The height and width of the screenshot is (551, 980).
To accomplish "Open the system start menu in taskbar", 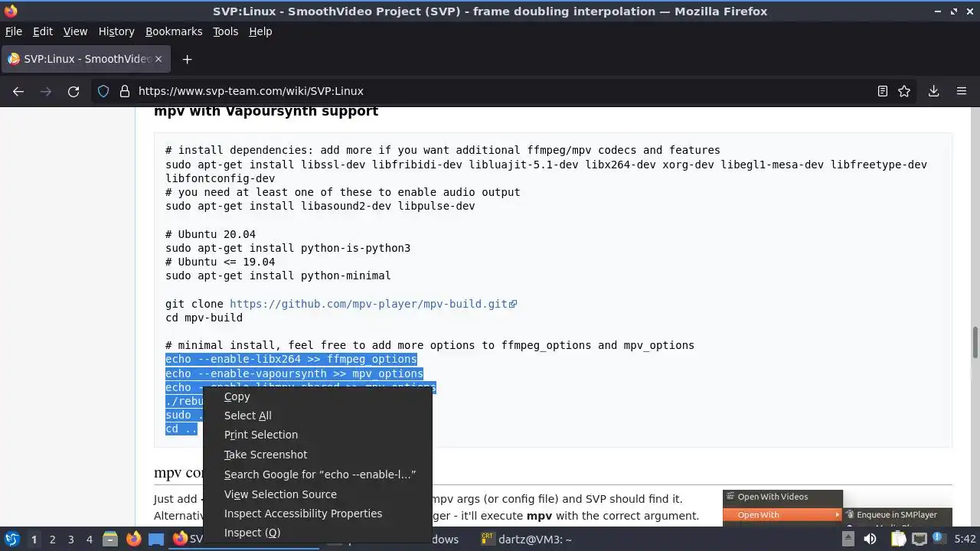I will (11, 540).
